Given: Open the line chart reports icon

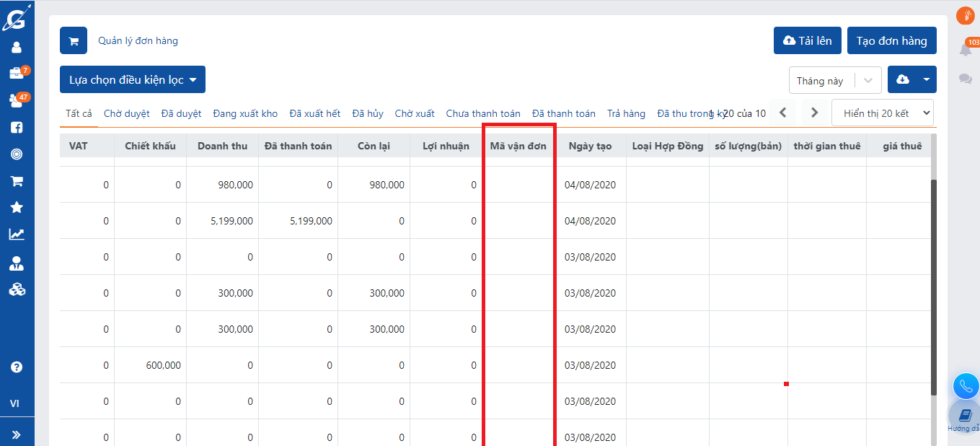Looking at the screenshot, I should click(17, 235).
